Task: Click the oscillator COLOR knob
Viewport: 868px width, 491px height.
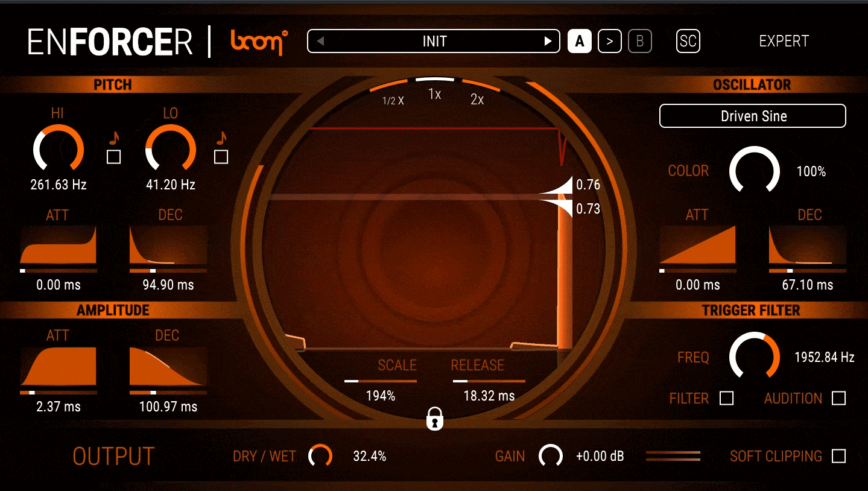Action: (x=753, y=171)
